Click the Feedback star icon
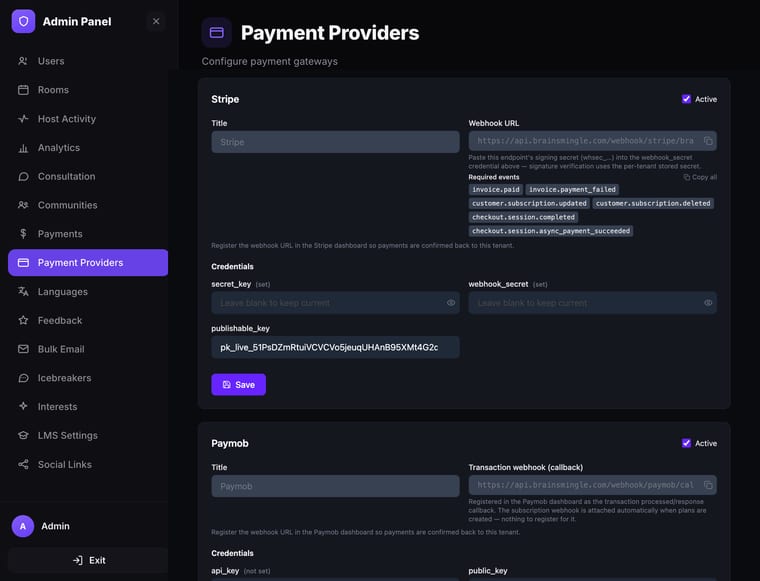The image size is (760, 581). click(23, 320)
